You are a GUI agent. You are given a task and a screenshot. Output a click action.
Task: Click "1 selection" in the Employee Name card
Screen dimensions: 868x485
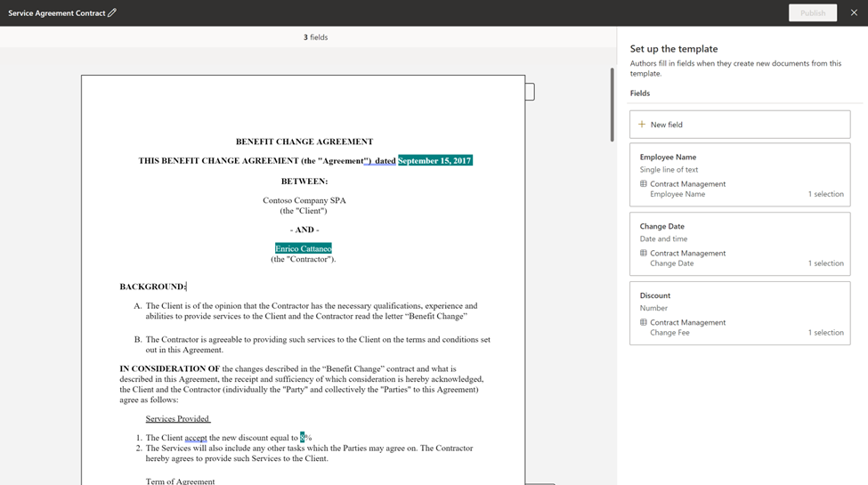[825, 194]
